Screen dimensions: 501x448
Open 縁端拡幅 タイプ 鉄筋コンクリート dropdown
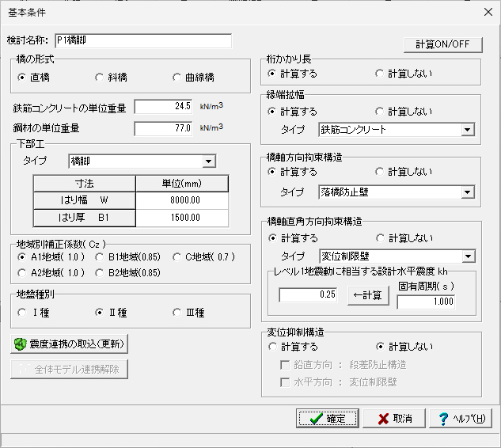tap(468, 130)
